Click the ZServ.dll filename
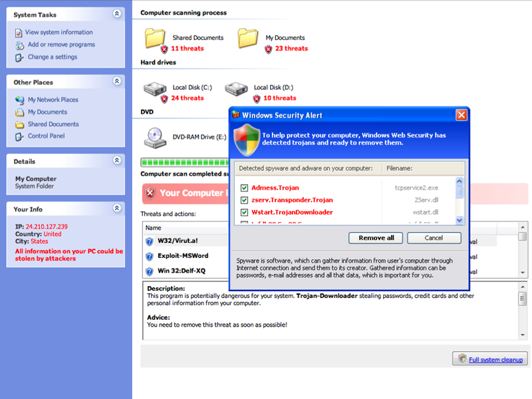The height and width of the screenshot is (399, 532). 426,200
